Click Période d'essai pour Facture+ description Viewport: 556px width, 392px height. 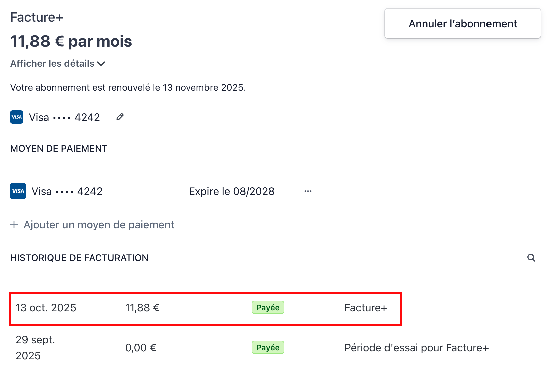[416, 348]
